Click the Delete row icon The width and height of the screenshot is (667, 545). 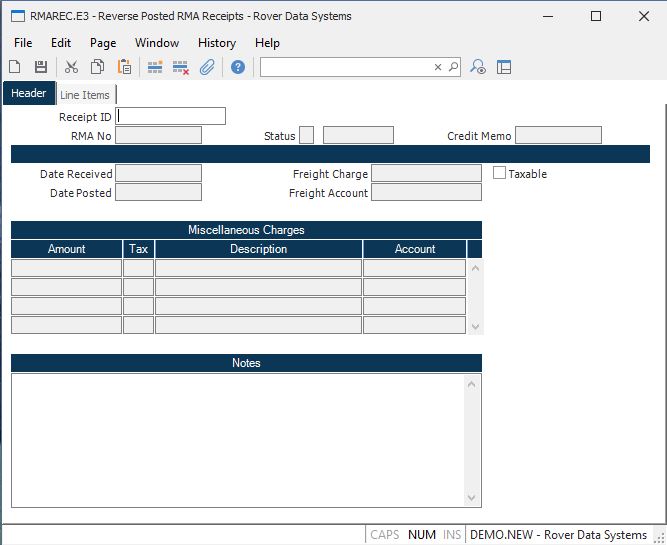coord(181,67)
